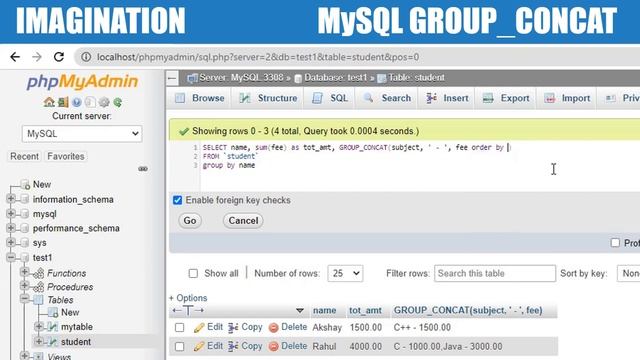
Task: Open the Import tab
Action: pyautogui.click(x=567, y=98)
